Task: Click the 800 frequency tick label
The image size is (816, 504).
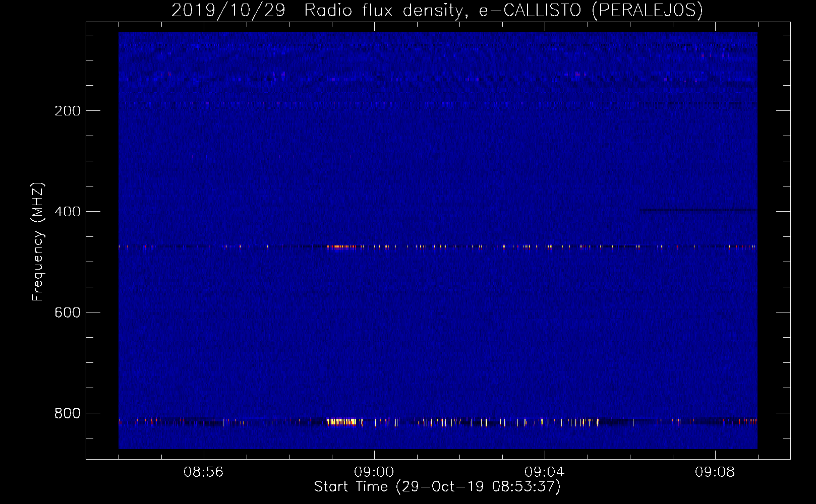Action: tap(68, 413)
